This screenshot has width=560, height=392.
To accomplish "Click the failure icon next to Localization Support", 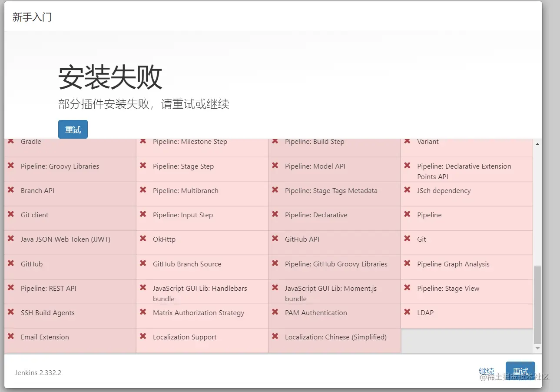I will coord(143,336).
